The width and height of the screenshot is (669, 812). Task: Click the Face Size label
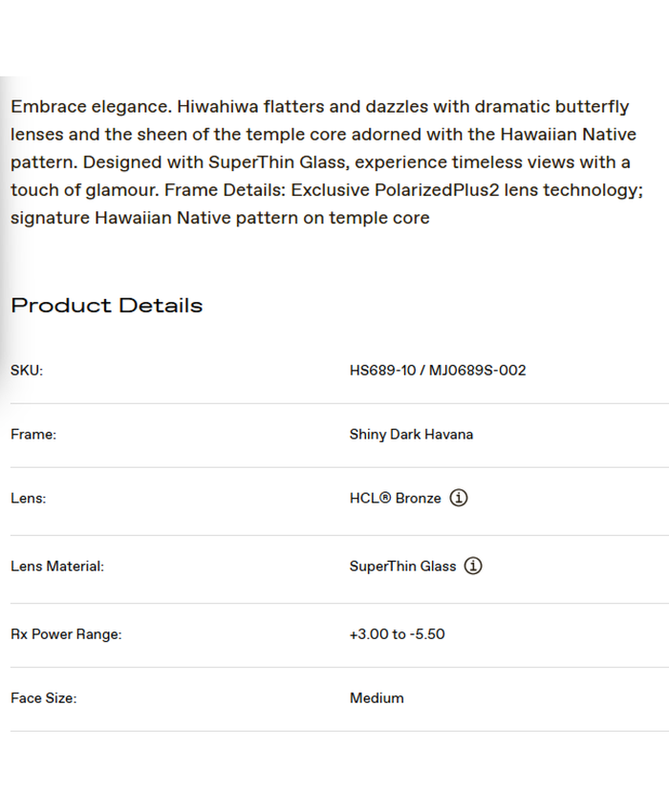(43, 698)
